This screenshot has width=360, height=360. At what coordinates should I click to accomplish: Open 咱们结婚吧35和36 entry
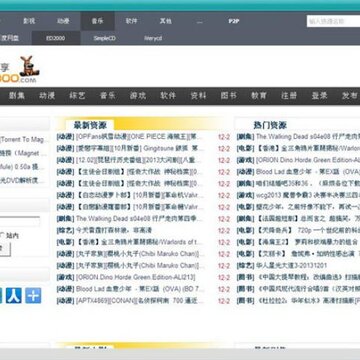(x=308, y=183)
